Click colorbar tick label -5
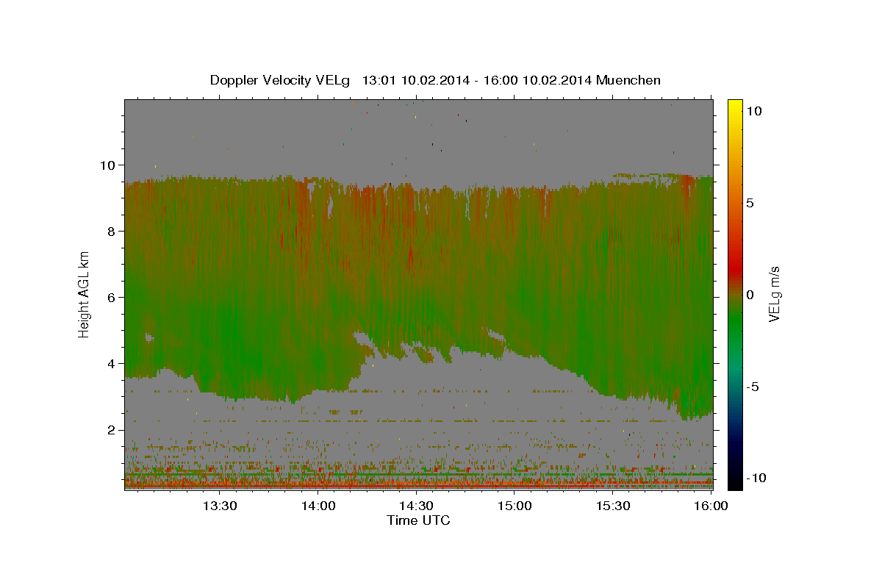This screenshot has width=882, height=588. (754, 386)
